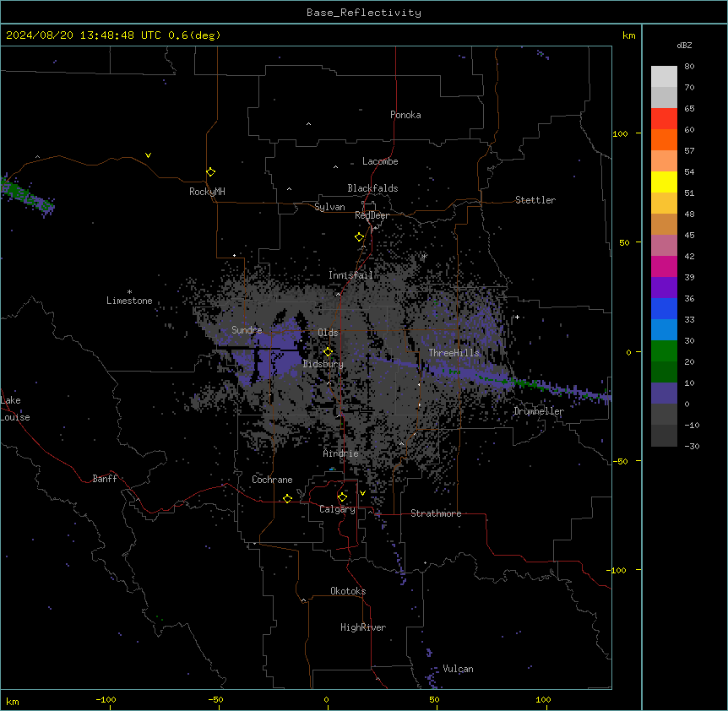Click the yellow 54 dBZ color swatch
This screenshot has height=711, width=728.
(664, 182)
